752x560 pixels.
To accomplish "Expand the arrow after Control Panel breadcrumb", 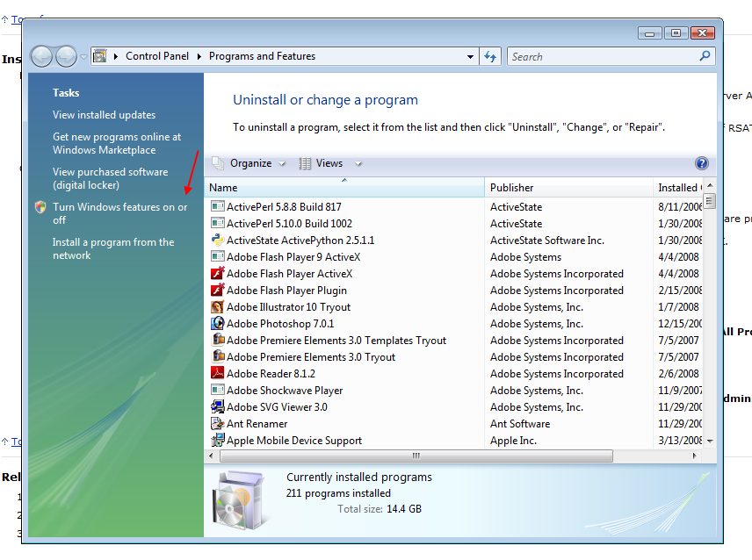I will click(x=199, y=56).
